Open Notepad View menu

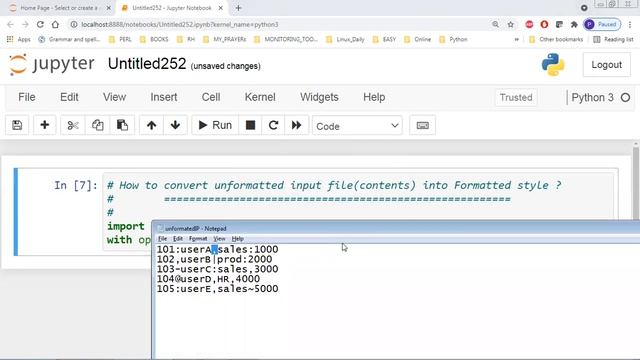tap(219, 239)
